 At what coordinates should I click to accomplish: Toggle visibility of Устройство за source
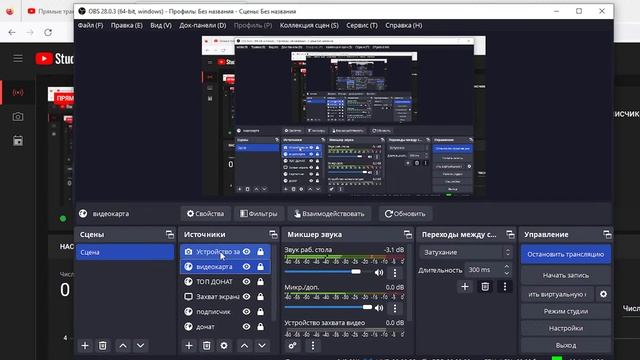pos(247,252)
